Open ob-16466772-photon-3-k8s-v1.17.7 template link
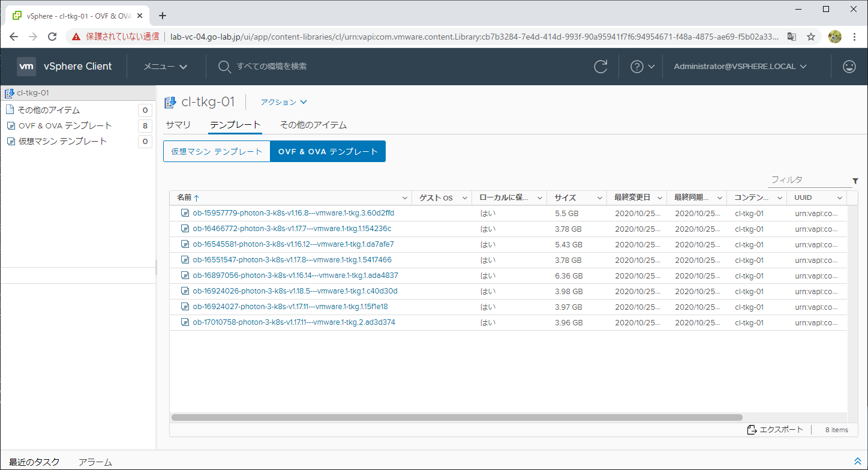The height and width of the screenshot is (470, 868). coord(292,229)
